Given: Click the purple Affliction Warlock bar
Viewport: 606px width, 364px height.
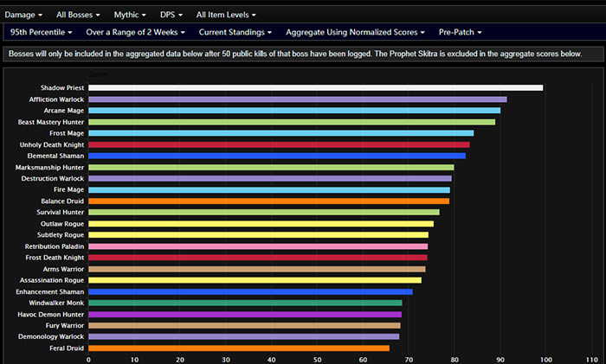Looking at the screenshot, I should 298,99.
